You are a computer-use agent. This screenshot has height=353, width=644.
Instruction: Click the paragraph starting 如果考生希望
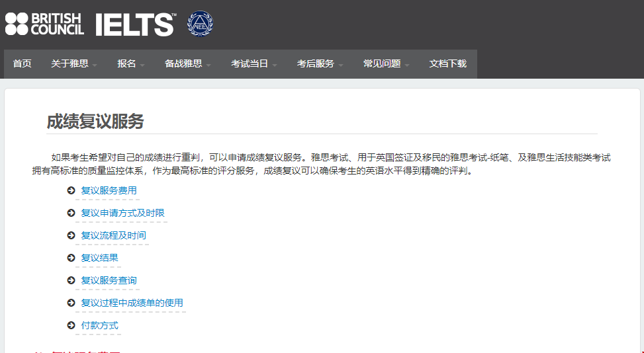coord(321,164)
